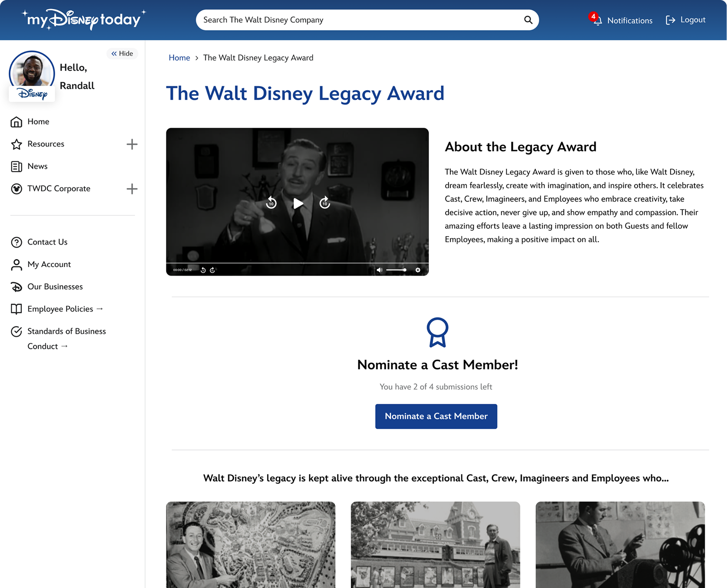Click the Nominate a Cast Member button
Screen dimensions: 727x588
point(436,416)
